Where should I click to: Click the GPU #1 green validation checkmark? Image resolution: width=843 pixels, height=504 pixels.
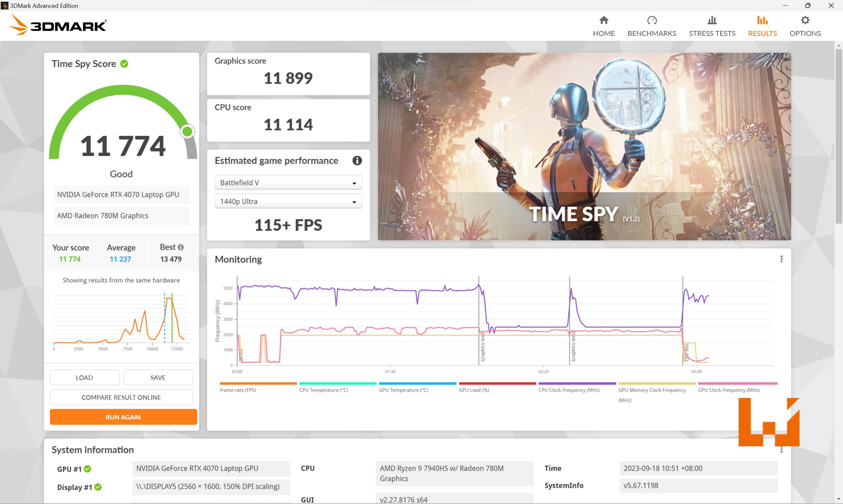coord(87,469)
